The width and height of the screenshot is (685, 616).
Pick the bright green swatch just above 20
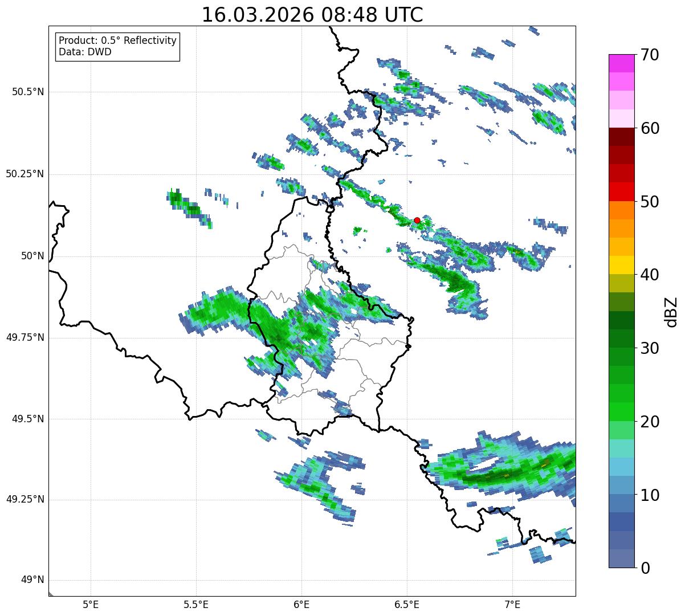click(x=621, y=412)
